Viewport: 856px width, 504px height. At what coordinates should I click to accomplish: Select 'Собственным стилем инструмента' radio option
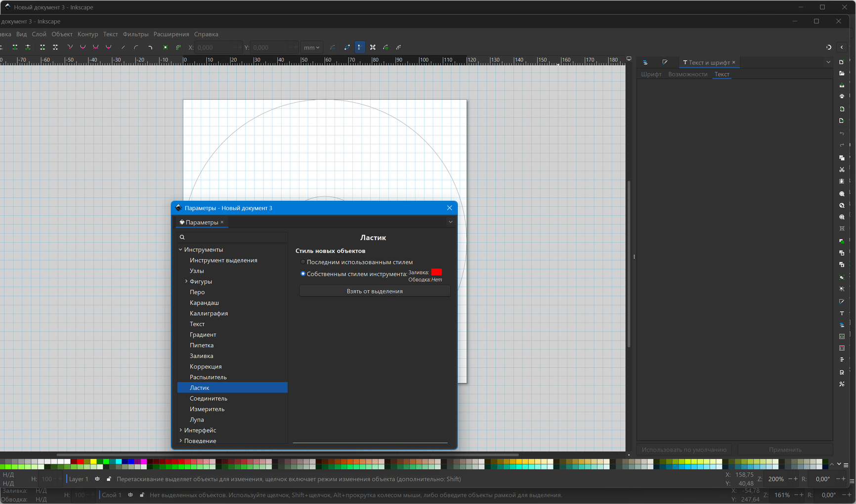303,274
